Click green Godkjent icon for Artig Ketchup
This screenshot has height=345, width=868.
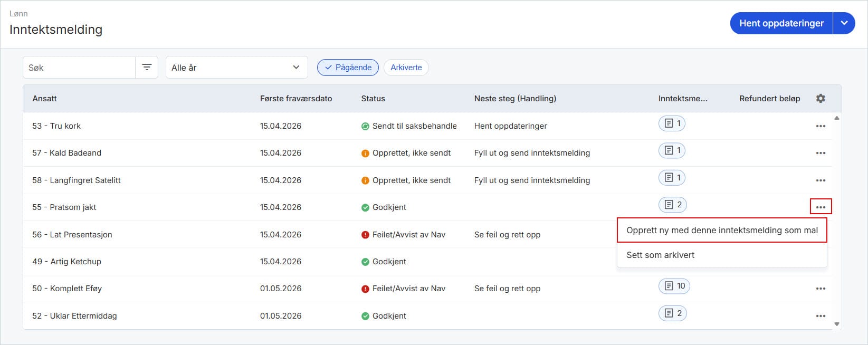pyautogui.click(x=365, y=262)
